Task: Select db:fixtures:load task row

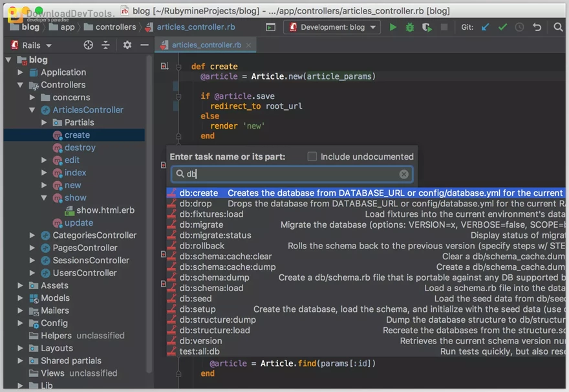Action: coord(366,214)
